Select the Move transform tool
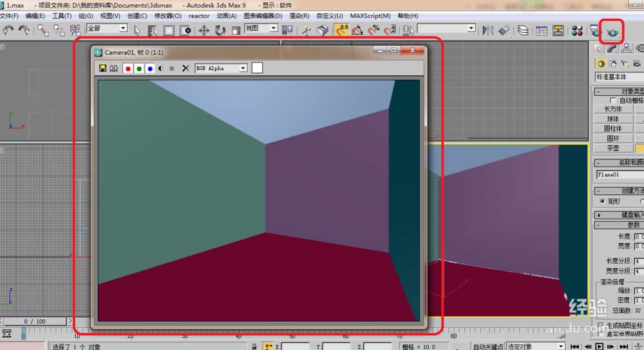 coord(204,30)
